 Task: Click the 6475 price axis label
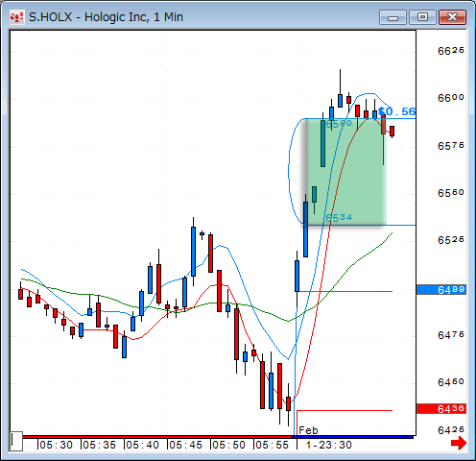[451, 335]
